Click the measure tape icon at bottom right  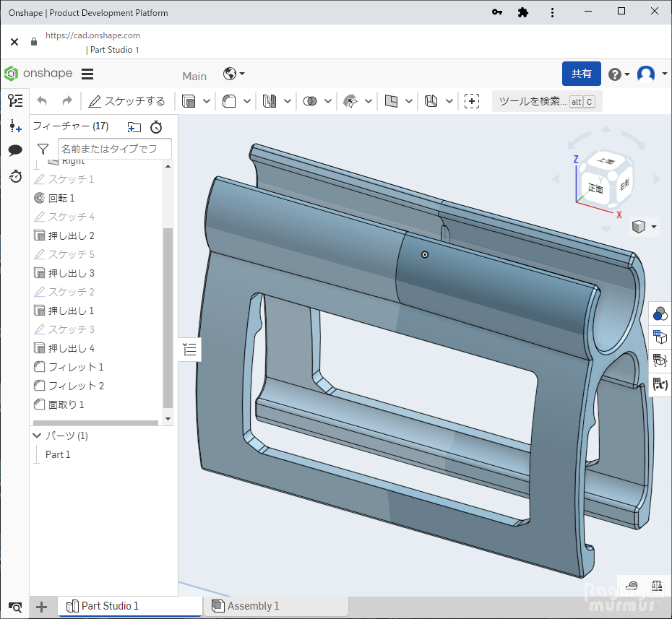coord(632,585)
